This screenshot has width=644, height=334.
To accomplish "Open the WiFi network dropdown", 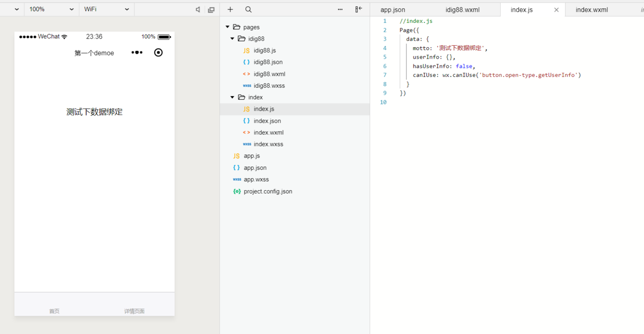I will [106, 9].
